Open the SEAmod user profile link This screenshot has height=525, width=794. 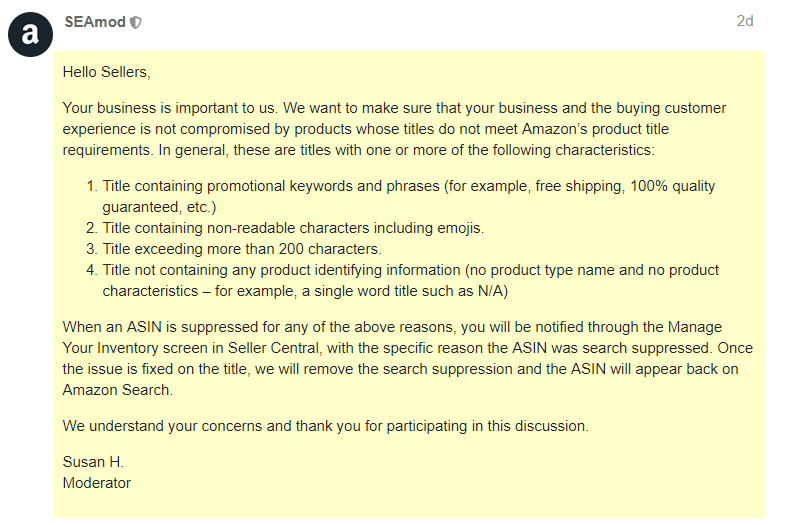pos(95,22)
